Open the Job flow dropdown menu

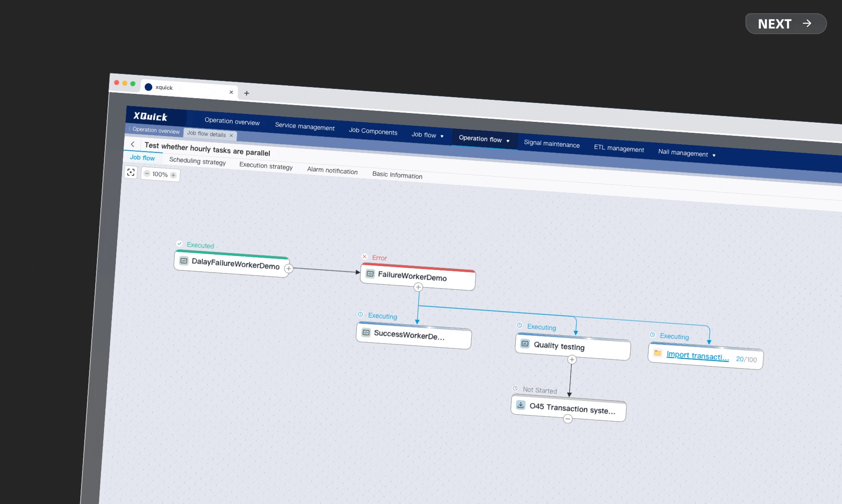click(x=428, y=135)
